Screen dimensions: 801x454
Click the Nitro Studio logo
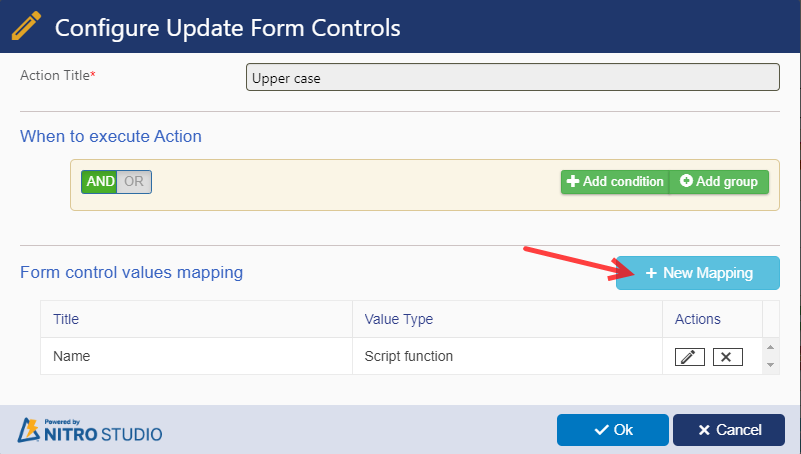click(90, 430)
